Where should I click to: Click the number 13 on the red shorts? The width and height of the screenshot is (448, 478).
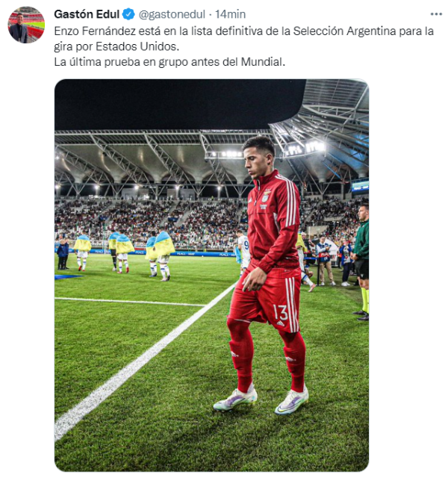tap(281, 313)
